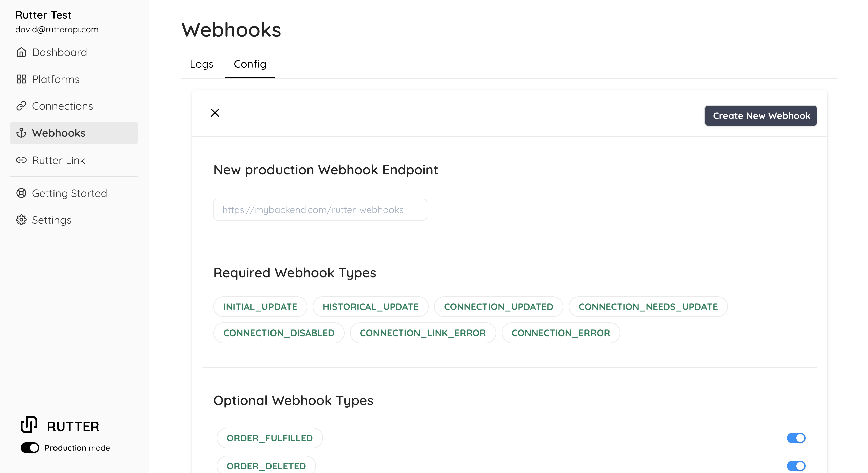Select the CONNECTION_ERROR chip
868x473 pixels.
click(560, 333)
